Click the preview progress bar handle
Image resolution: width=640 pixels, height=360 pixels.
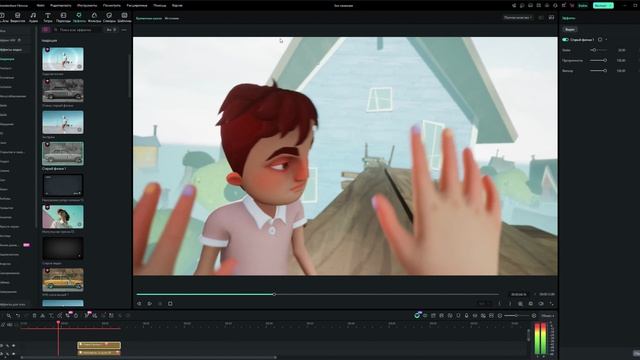click(274, 294)
